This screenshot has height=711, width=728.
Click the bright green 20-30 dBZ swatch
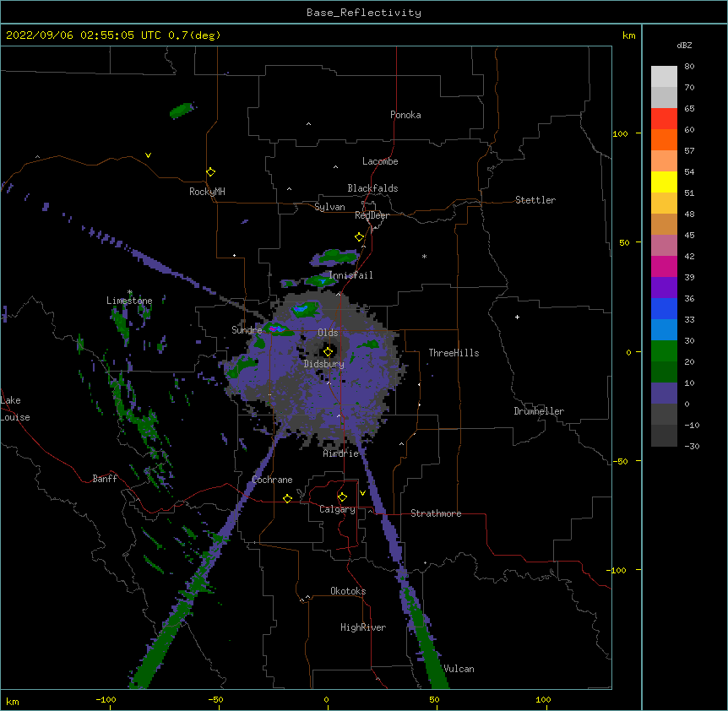tap(664, 351)
